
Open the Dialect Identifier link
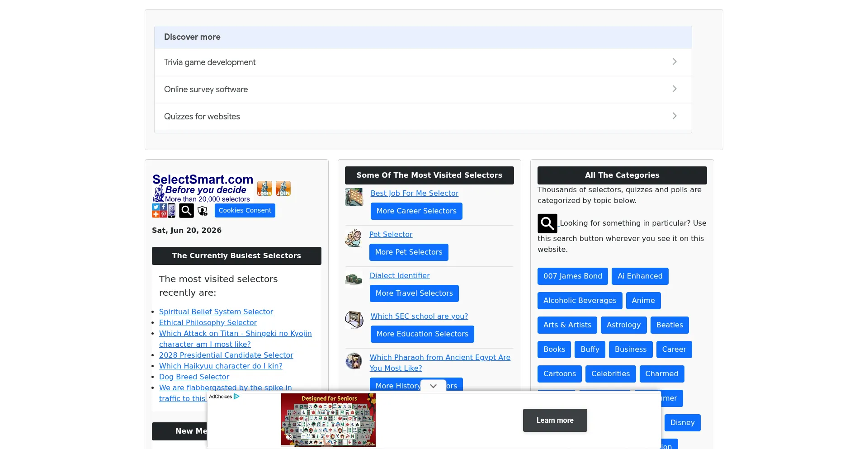click(x=400, y=276)
